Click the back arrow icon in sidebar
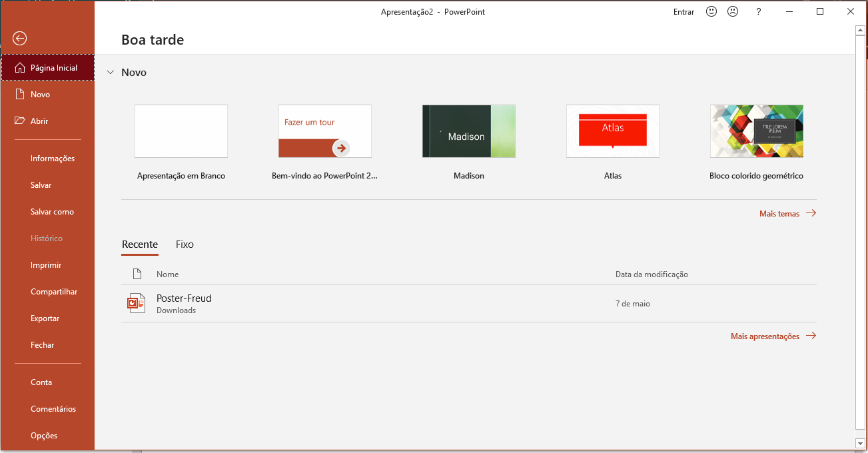The width and height of the screenshot is (868, 453). click(x=20, y=39)
